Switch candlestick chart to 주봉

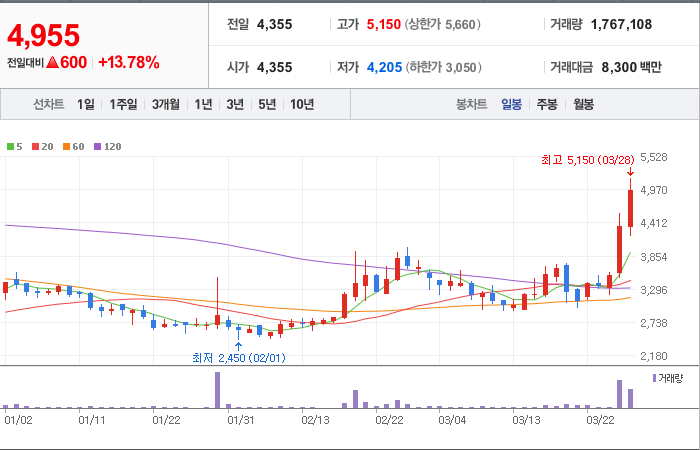coord(547,104)
